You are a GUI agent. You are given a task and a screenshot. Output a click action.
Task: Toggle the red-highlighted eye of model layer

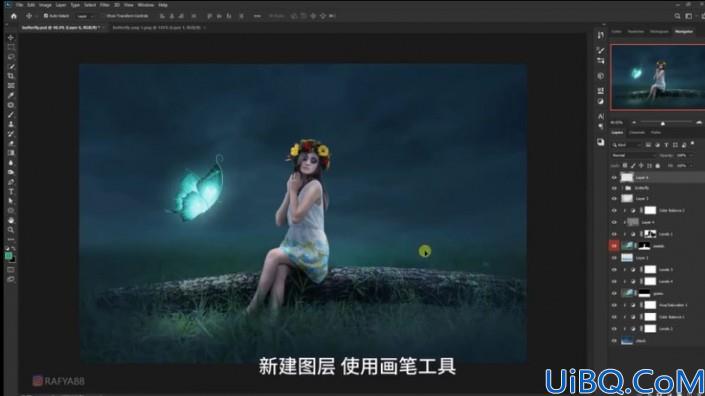click(x=614, y=246)
